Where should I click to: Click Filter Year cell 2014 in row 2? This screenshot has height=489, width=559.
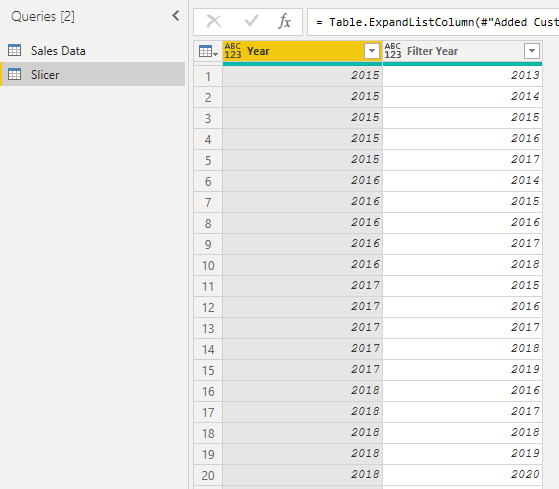[462, 97]
